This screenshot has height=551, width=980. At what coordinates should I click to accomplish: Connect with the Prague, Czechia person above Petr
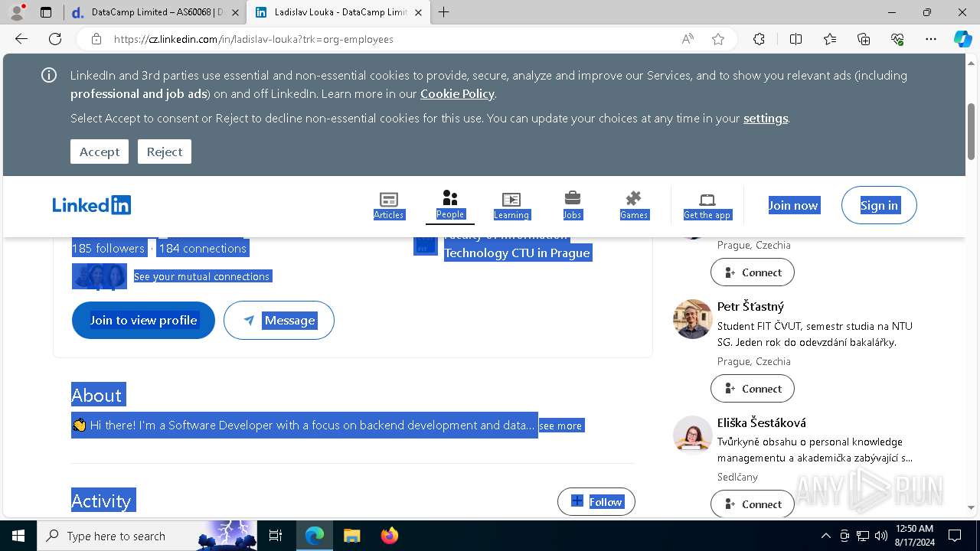click(753, 272)
